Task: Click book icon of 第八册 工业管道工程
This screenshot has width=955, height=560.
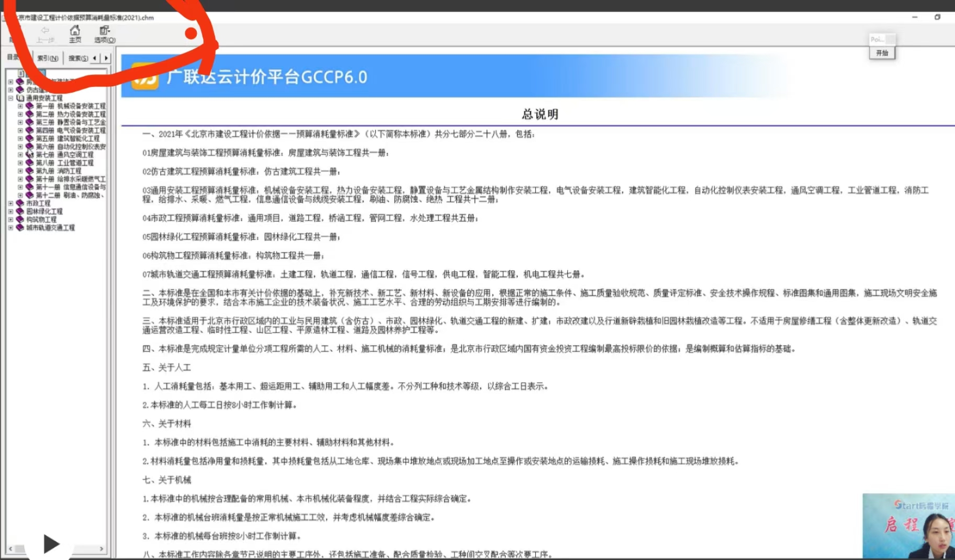Action: click(x=30, y=163)
